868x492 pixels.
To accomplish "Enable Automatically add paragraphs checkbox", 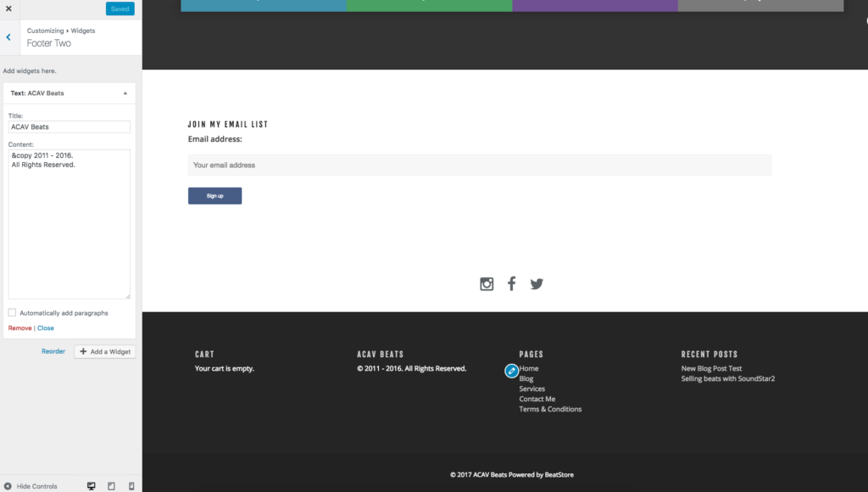I will coord(12,312).
